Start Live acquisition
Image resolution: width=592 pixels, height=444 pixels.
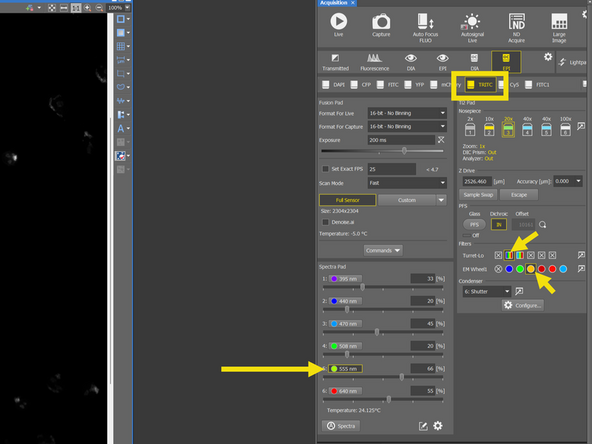click(339, 25)
